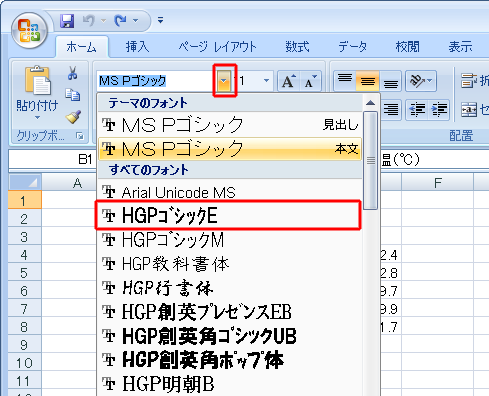Redo the last action

click(x=120, y=21)
